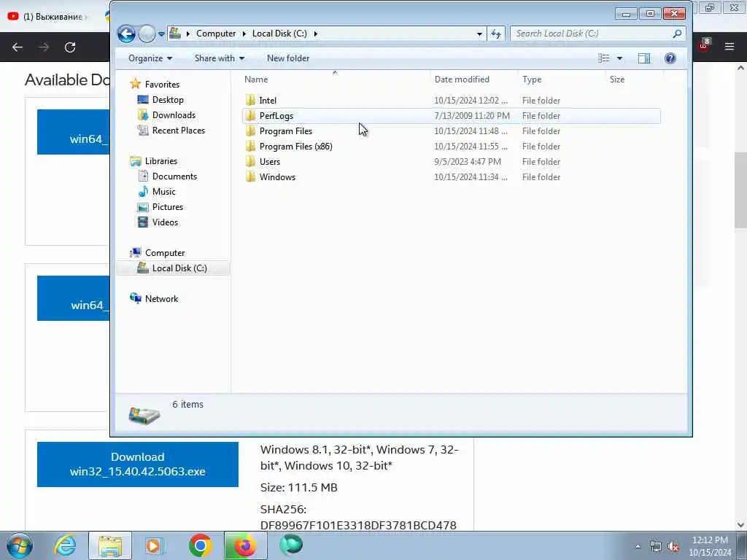Click Local Disk (C:) in address breadcrumb
Viewport: 747px width, 560px height.
(279, 34)
